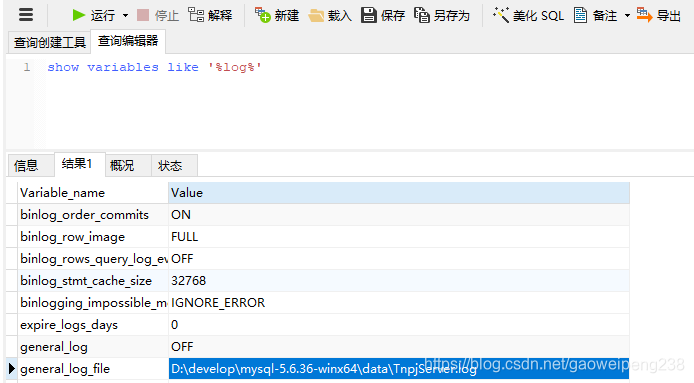Select the 查询编辑器 tab

pyautogui.click(x=128, y=41)
